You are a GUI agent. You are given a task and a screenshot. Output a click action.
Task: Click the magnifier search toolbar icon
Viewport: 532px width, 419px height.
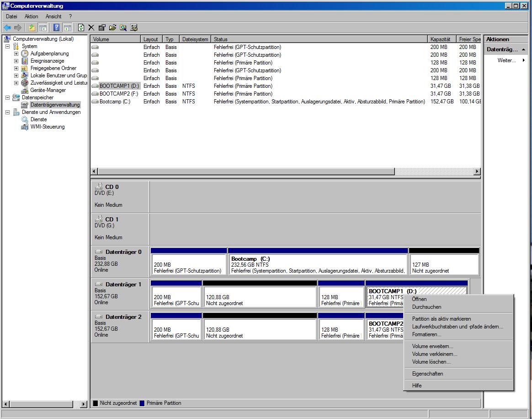click(123, 27)
